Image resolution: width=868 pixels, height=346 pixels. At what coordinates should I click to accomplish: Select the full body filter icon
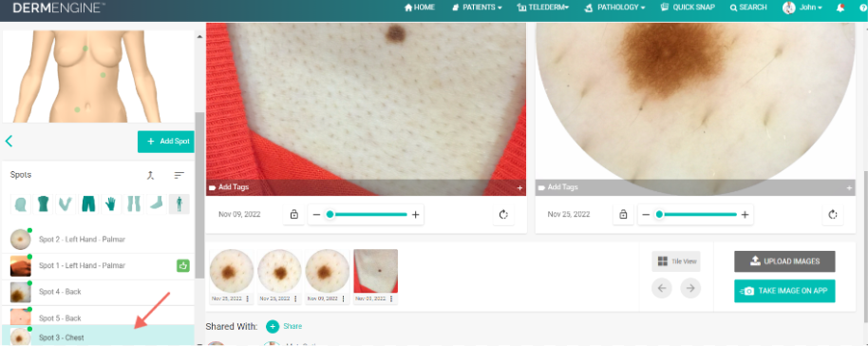point(179,204)
